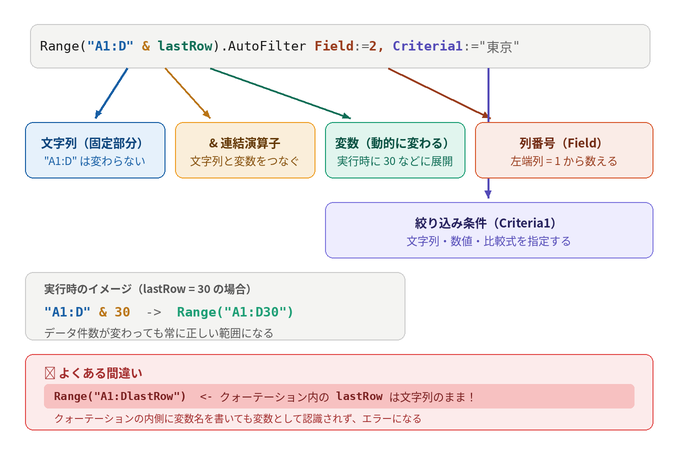Click the orange 30 in the example

[122, 312]
